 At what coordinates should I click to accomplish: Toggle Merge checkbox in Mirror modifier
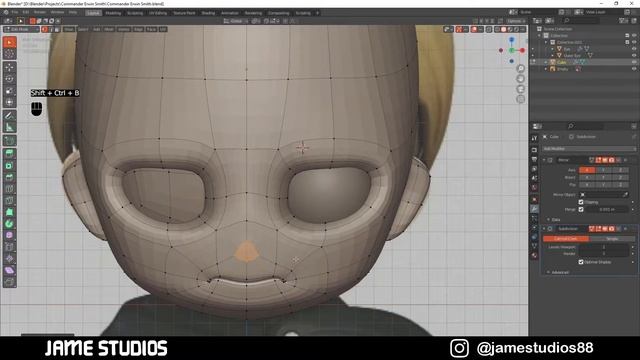pos(581,209)
